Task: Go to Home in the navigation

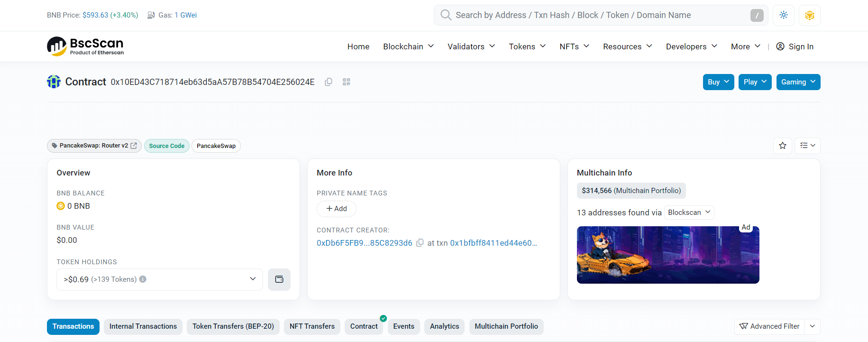Action: click(x=358, y=46)
